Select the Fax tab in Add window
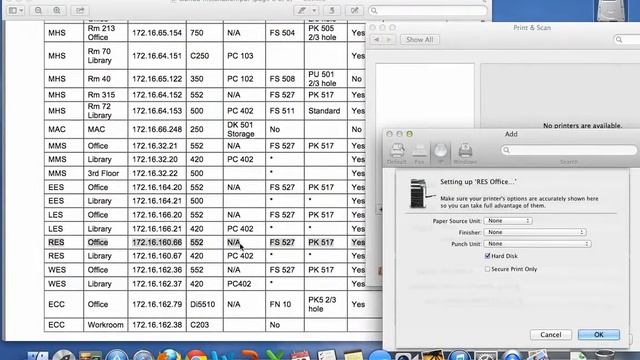Image resolution: width=640 pixels, height=360 pixels. tap(419, 154)
